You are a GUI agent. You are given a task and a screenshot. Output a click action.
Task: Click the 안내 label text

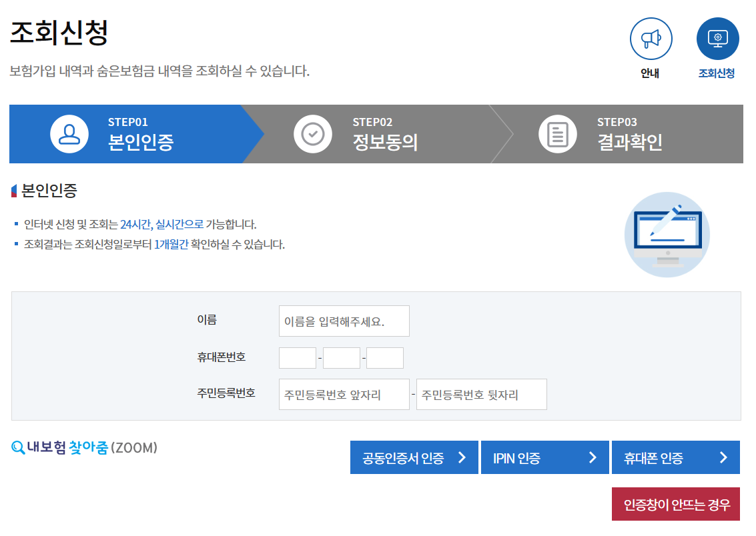click(x=650, y=73)
